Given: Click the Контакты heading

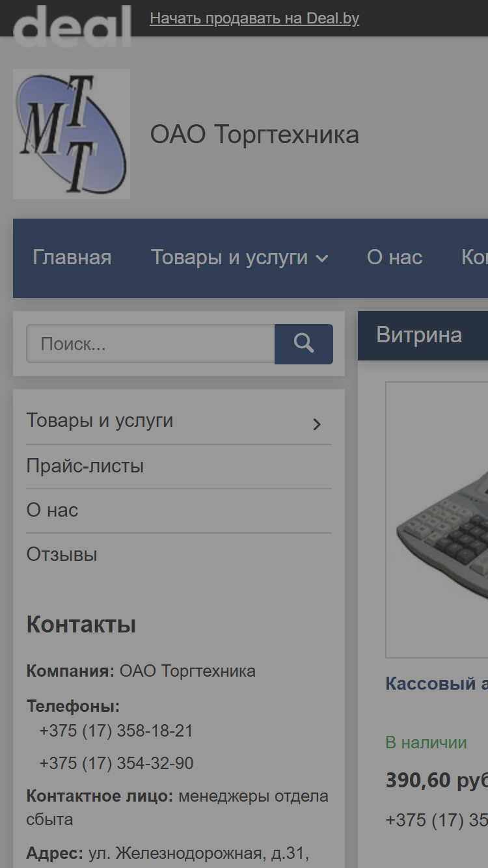Looking at the screenshot, I should [81, 625].
